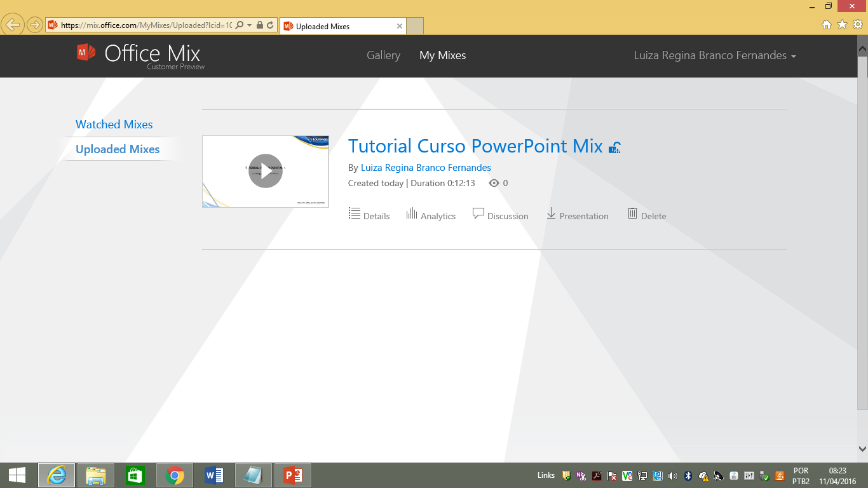Click the Bluetooth tray icon
This screenshot has height=488, width=868.
(x=688, y=476)
